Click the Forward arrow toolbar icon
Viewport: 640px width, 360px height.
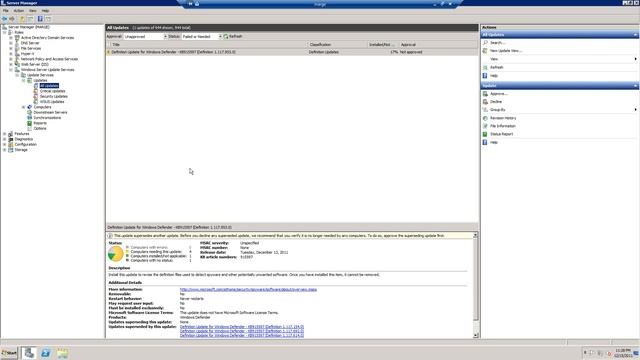click(12, 19)
